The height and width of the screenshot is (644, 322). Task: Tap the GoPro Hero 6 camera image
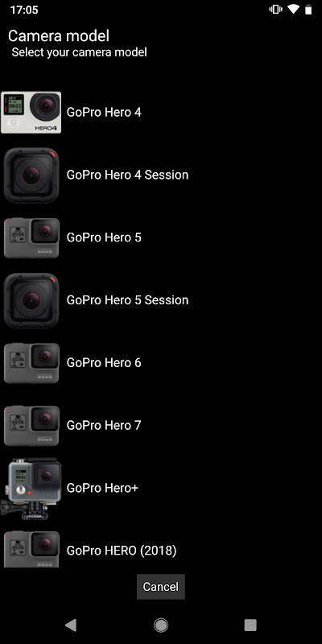point(31,363)
